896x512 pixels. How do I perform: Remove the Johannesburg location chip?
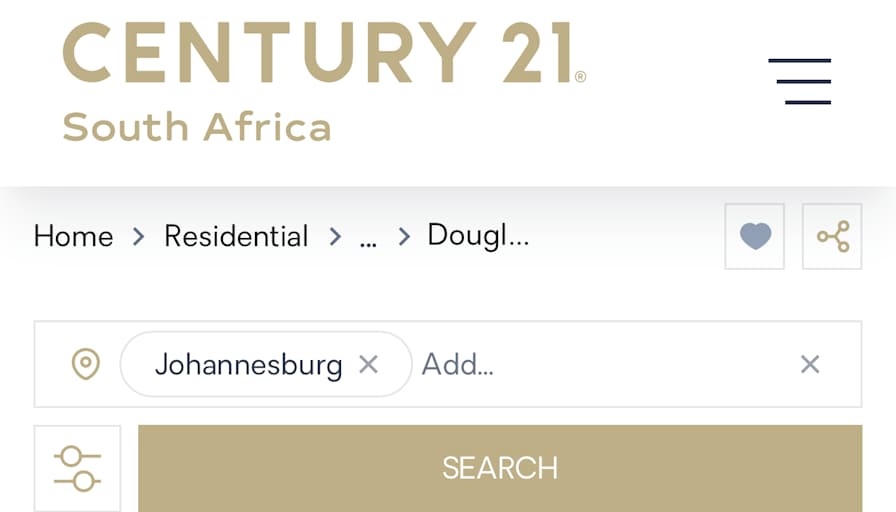click(x=369, y=364)
